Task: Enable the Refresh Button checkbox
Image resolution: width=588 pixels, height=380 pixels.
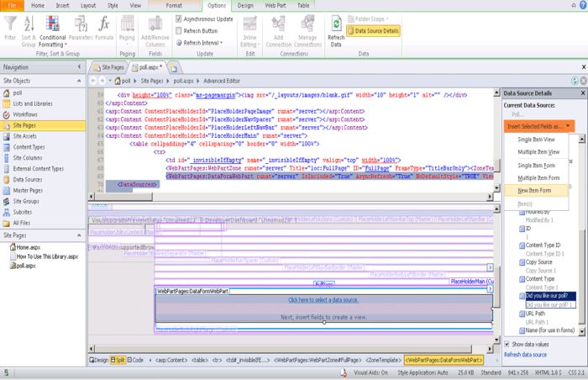Action: tap(176, 30)
